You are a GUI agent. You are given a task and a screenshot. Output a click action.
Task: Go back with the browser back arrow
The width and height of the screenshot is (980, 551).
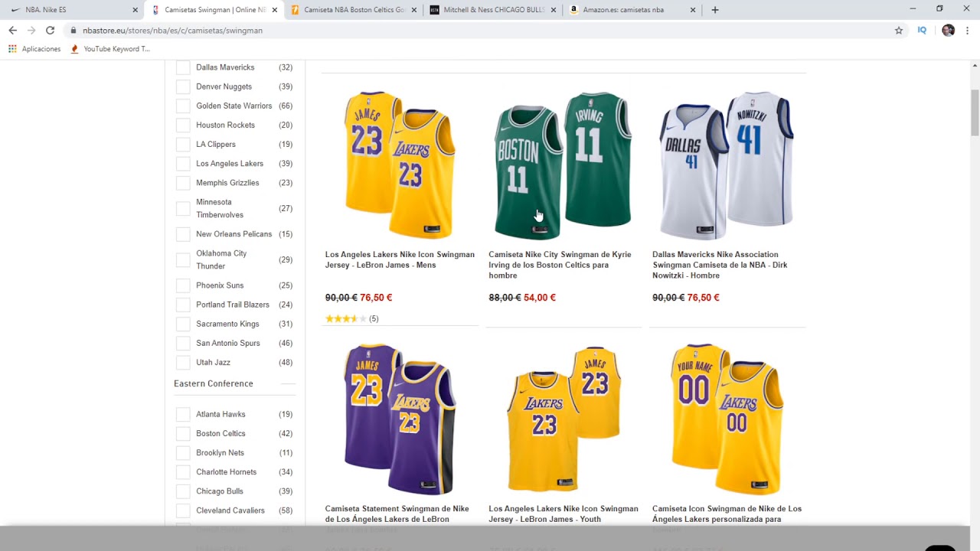[12, 31]
